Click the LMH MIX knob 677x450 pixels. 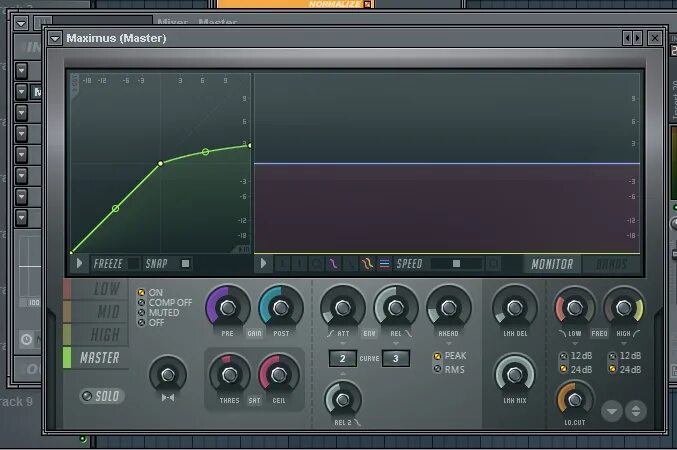514,375
